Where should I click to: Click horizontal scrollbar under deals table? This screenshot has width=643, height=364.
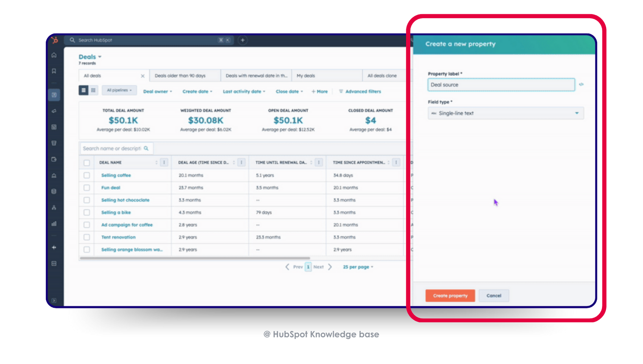pyautogui.click(x=195, y=258)
